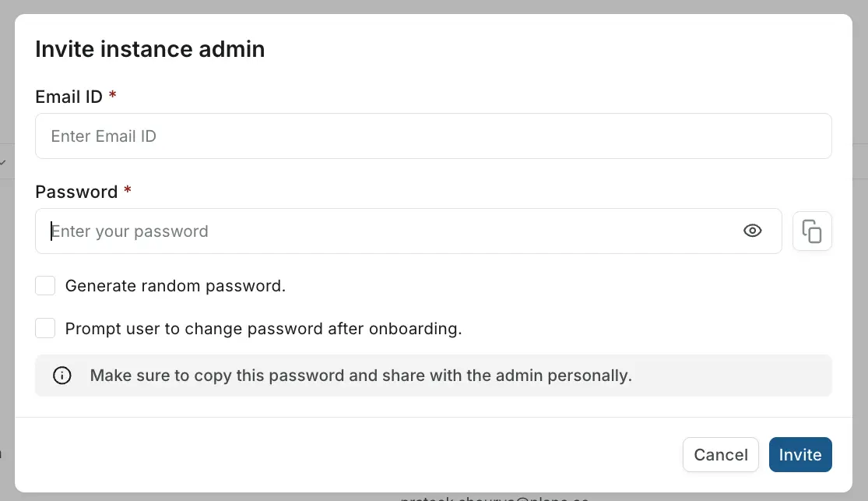The height and width of the screenshot is (501, 868).
Task: Click the Invite instance admin dialog title
Action: pos(149,48)
